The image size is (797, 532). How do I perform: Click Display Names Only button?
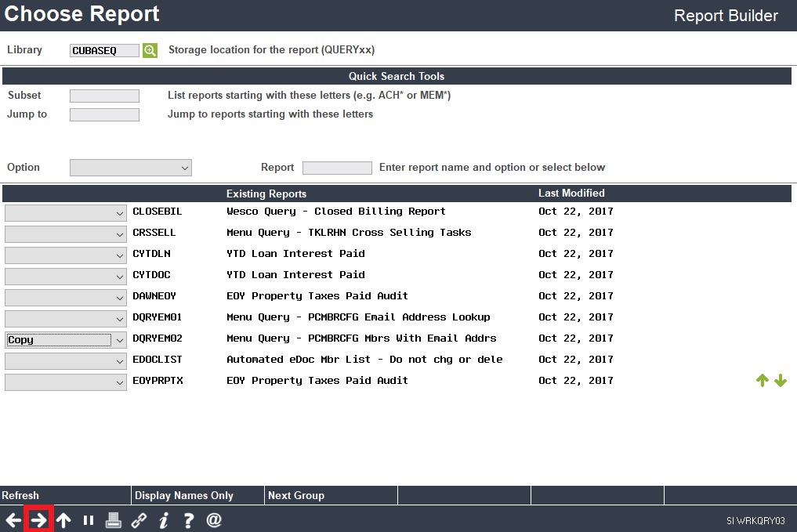pyautogui.click(x=197, y=495)
